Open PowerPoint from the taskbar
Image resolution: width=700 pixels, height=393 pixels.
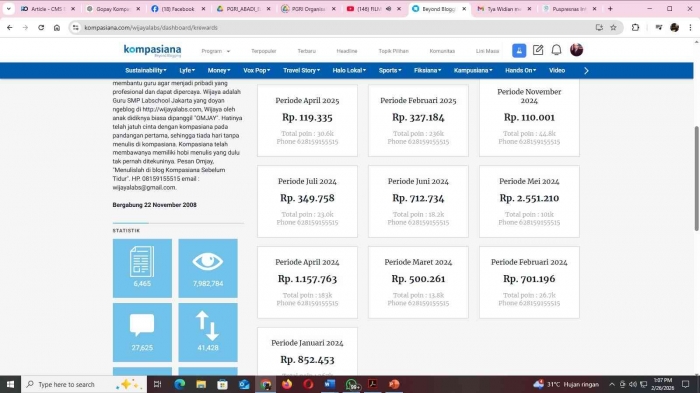coord(394,384)
